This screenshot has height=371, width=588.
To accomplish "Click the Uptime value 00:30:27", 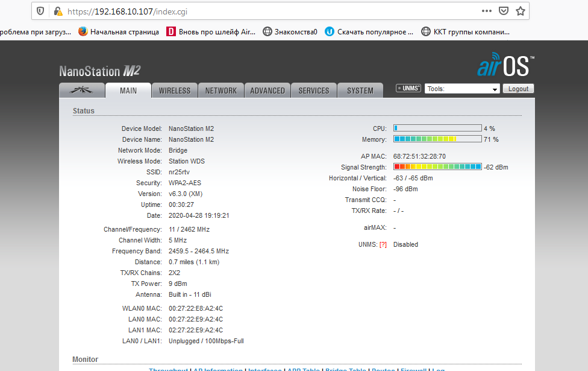I will click(181, 205).
